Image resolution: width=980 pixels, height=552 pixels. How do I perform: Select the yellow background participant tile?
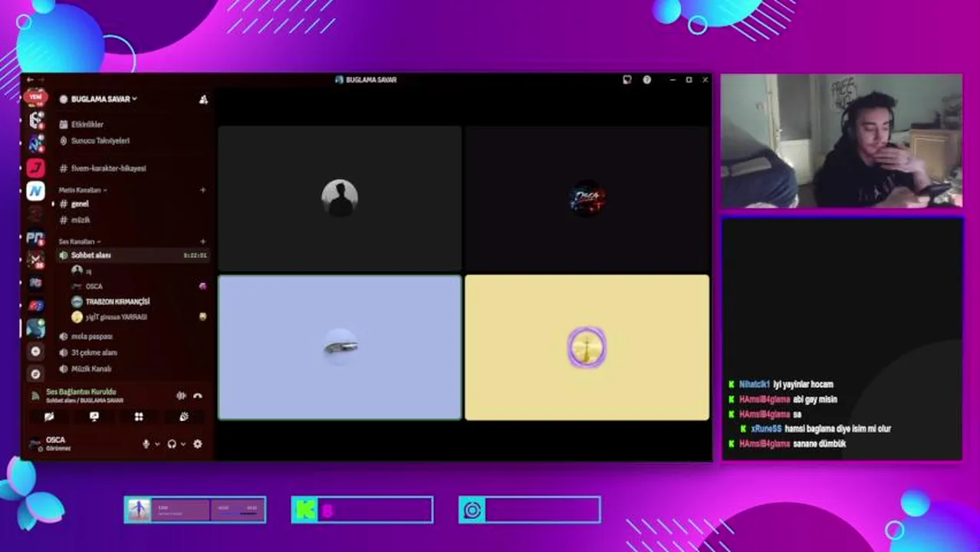tap(587, 347)
